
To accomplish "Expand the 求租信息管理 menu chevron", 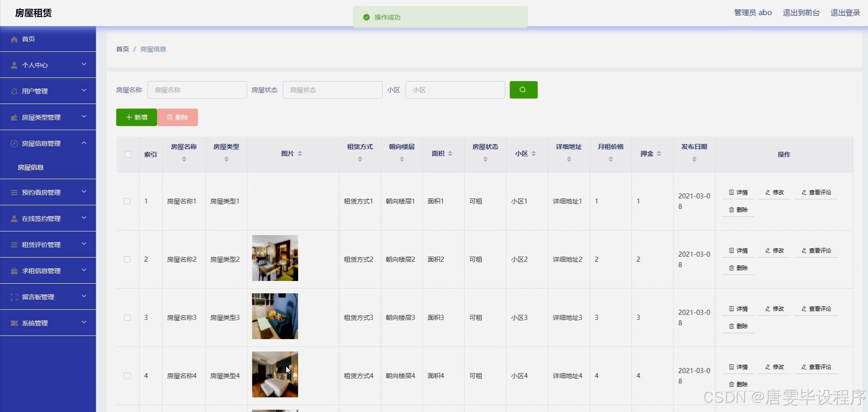I will 84,270.
